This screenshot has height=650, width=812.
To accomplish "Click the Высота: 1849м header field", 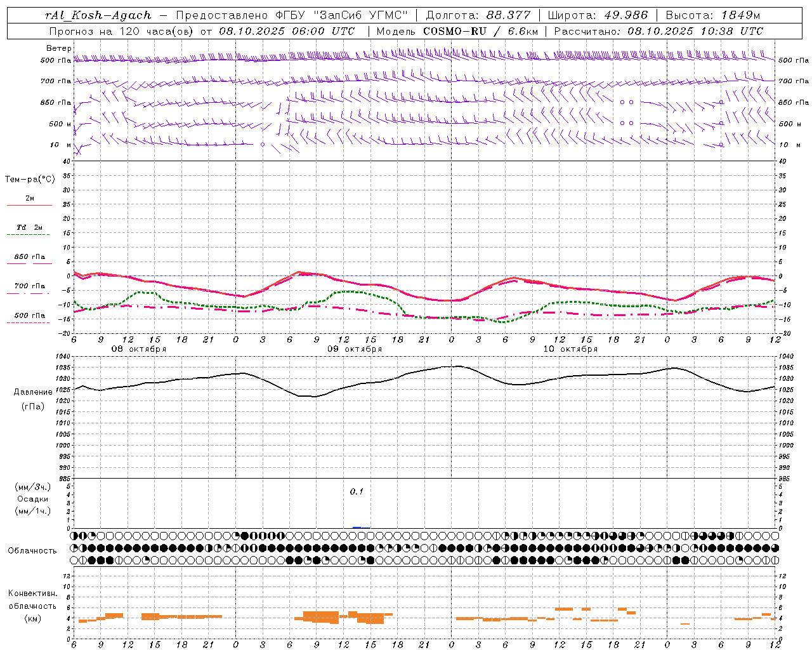I will (x=713, y=15).
